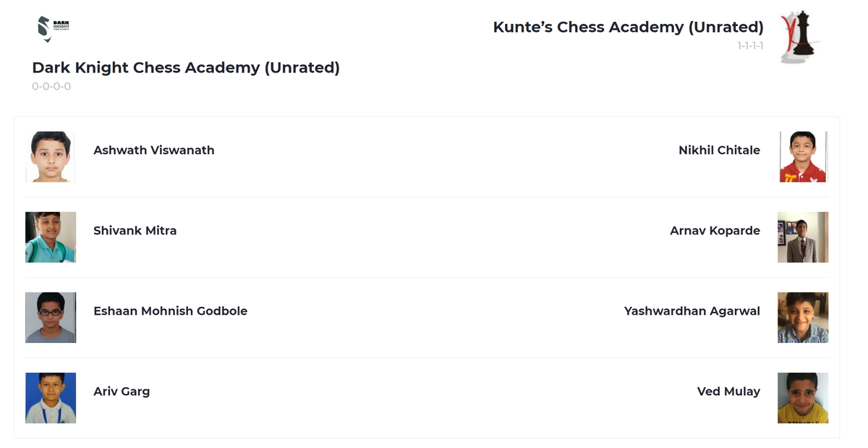Click Shivank Mitra's player photo

point(51,237)
